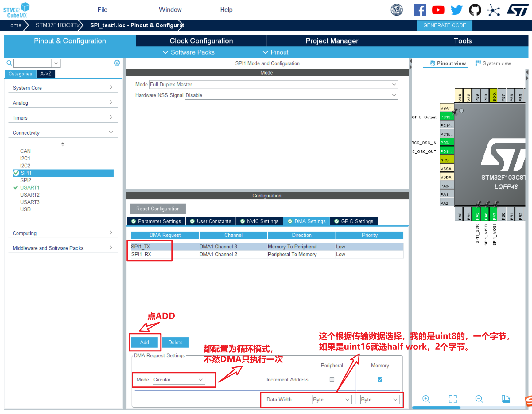Fit the chip pinout to the view
532x414 pixels.
[453, 399]
